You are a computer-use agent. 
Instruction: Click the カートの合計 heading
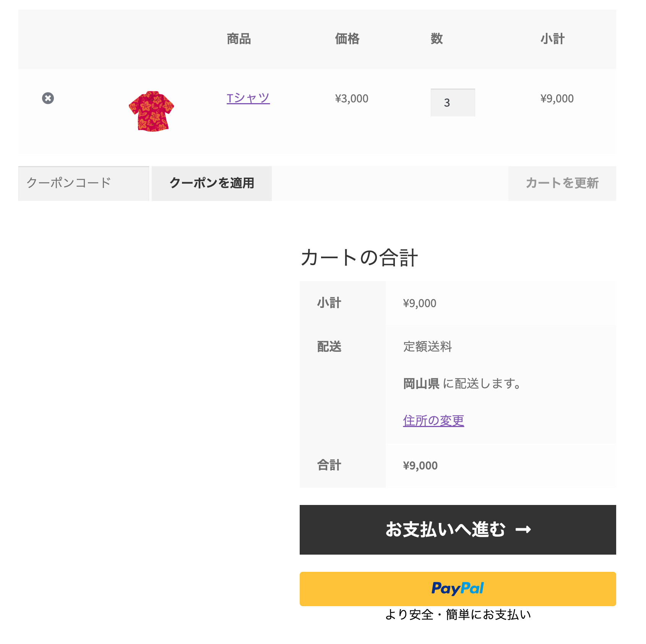tap(359, 257)
